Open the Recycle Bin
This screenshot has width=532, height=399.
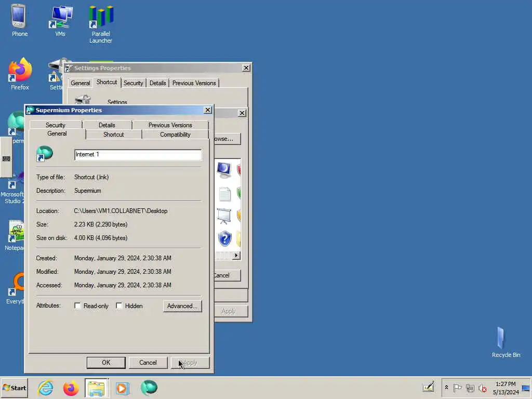[506, 342]
